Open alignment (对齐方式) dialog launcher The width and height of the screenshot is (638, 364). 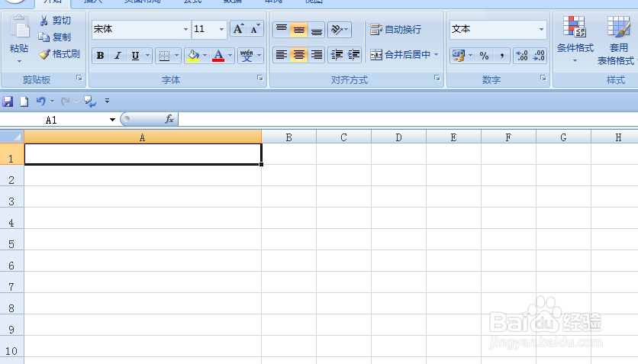point(437,78)
